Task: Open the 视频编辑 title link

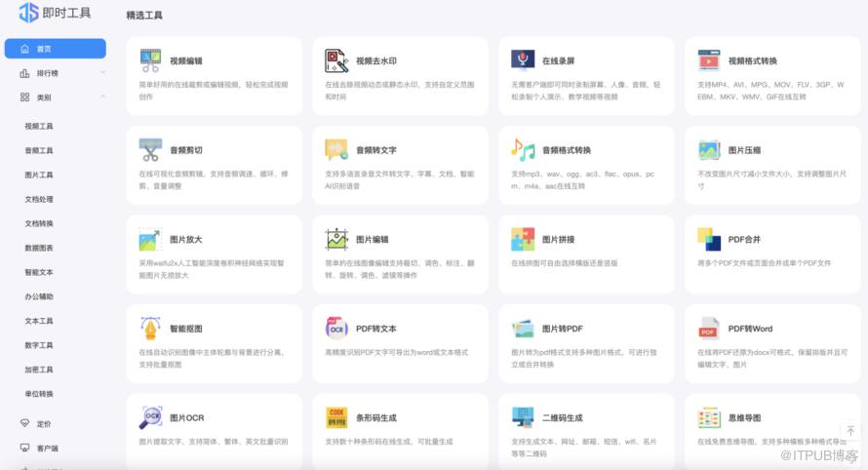Action: 186,60
